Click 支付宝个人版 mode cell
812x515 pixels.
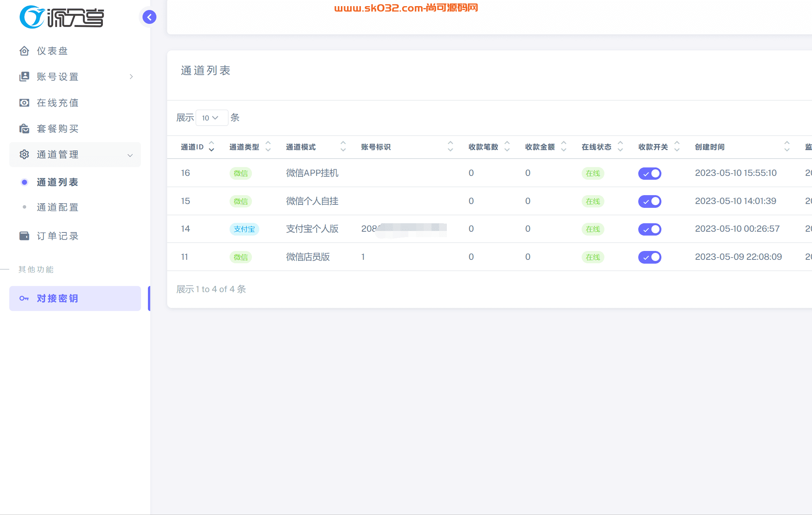pos(312,229)
